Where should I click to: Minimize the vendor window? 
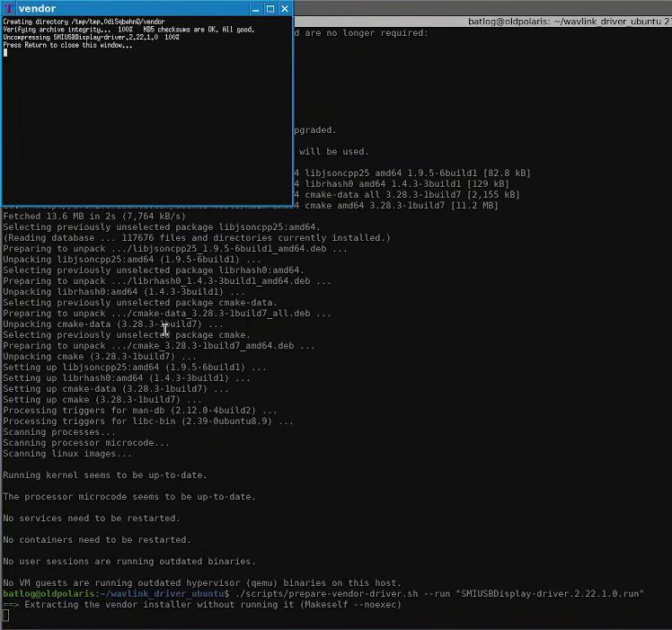click(256, 9)
